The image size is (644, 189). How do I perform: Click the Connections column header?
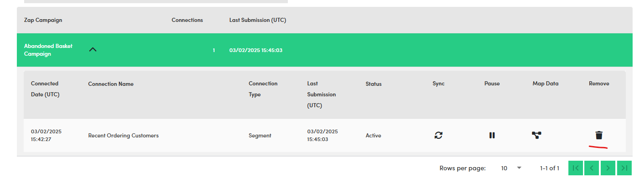[187, 20]
